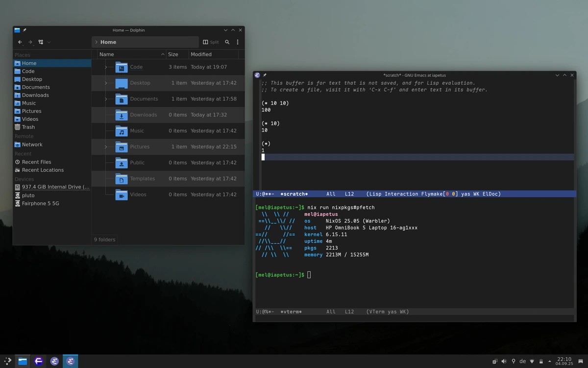Image resolution: width=588 pixels, height=368 pixels.
Task: Select Recent Files in the sidebar
Action: 36,162
